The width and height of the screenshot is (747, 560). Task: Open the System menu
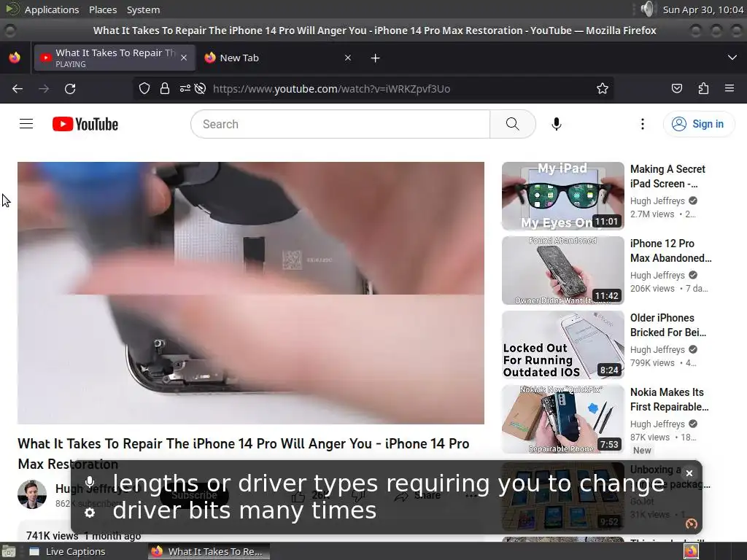click(143, 9)
